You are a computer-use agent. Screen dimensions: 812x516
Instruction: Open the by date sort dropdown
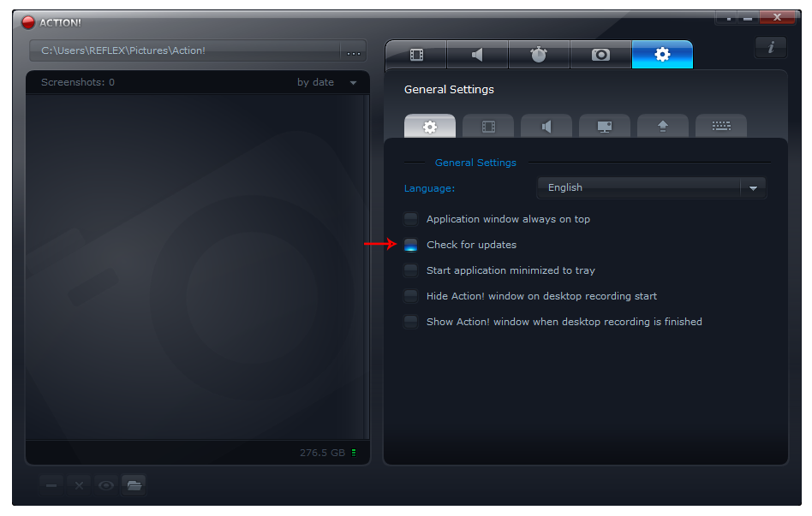point(326,82)
